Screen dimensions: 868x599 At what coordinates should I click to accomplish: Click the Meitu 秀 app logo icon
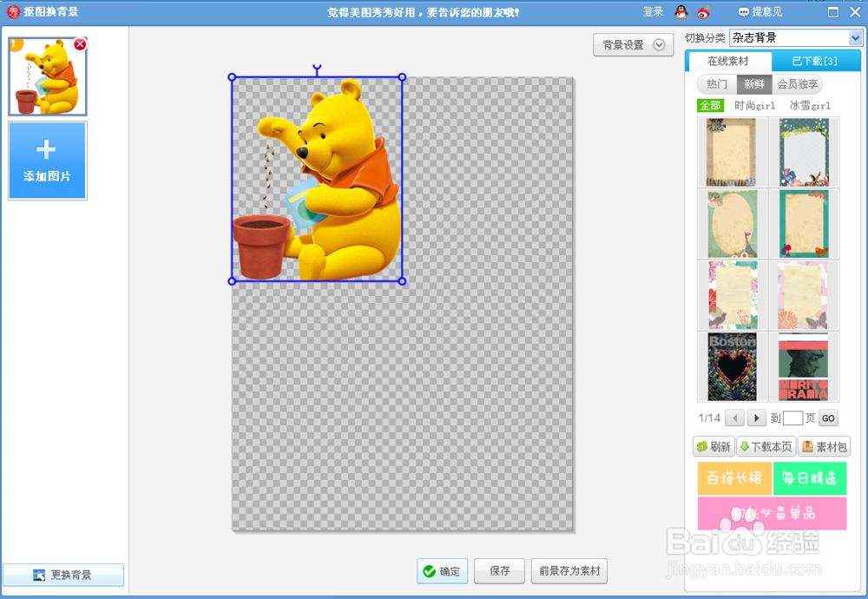tap(13, 11)
